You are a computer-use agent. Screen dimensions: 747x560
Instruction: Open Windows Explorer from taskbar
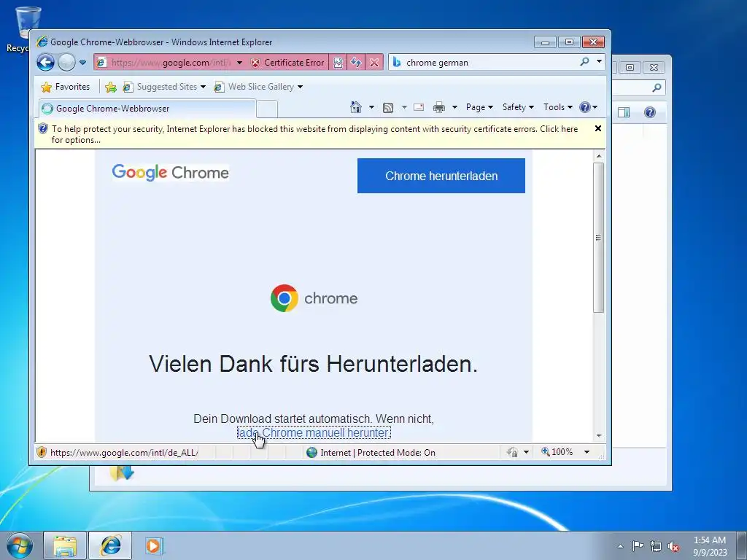(65, 545)
